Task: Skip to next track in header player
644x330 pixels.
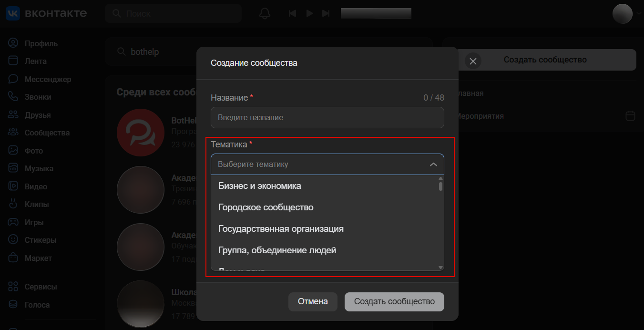Action: tap(326, 13)
